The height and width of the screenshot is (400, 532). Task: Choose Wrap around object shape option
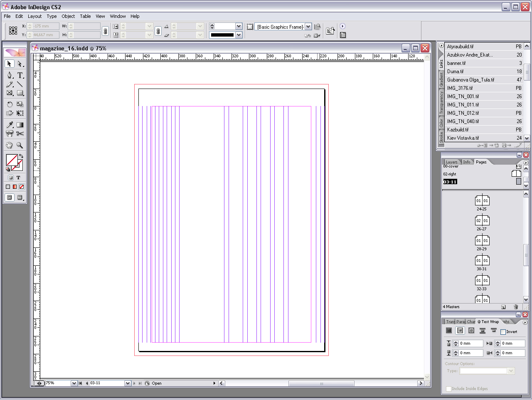(471, 331)
